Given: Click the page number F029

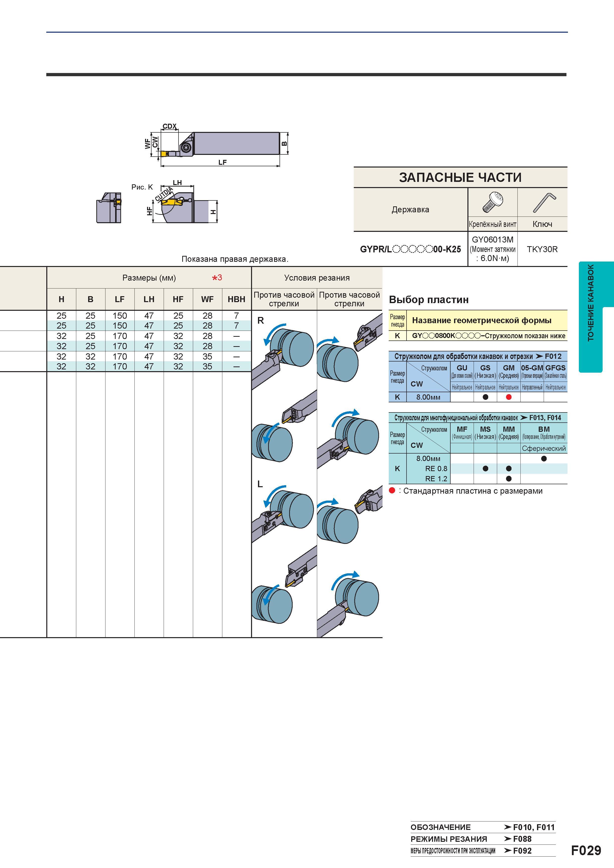Looking at the screenshot, I should coord(586,850).
